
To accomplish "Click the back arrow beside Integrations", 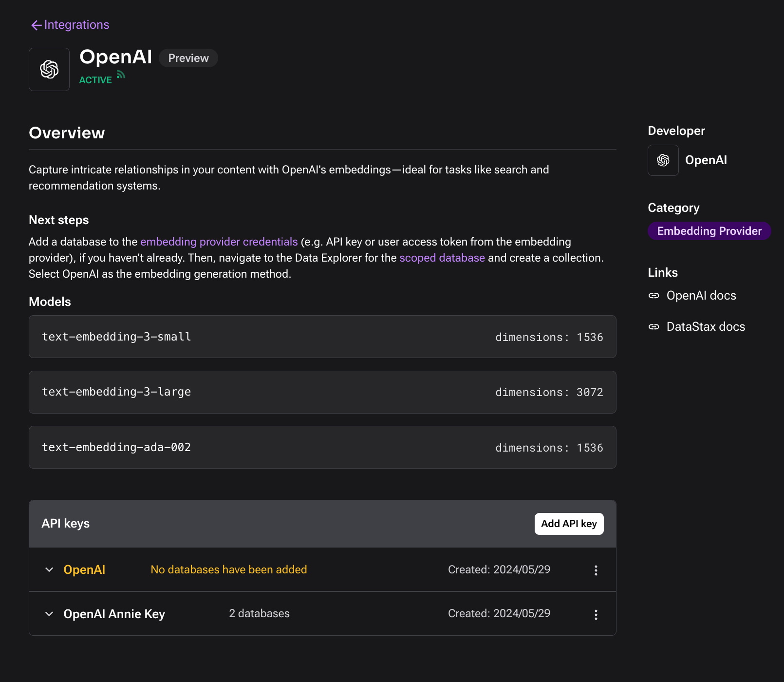I will tap(36, 25).
